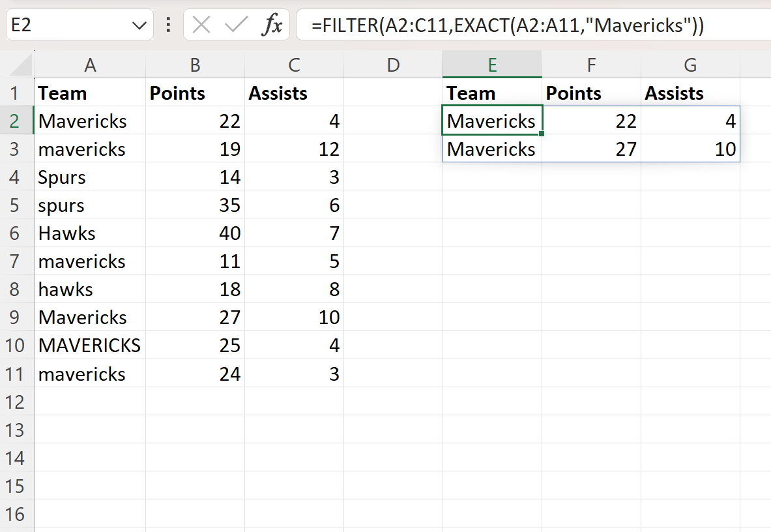Select column E header
This screenshot has width=771, height=532.
tap(492, 65)
